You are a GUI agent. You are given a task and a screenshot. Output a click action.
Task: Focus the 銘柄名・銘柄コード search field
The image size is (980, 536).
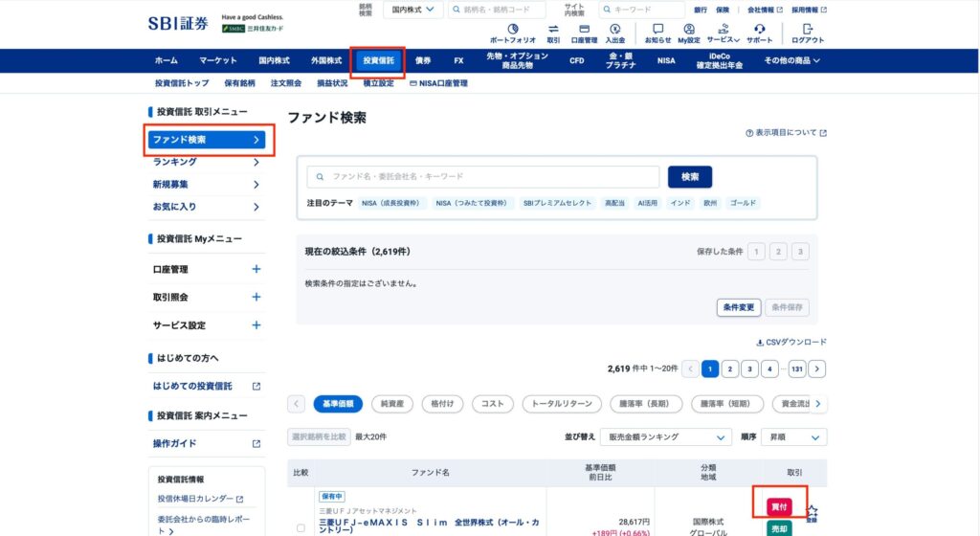(x=498, y=10)
